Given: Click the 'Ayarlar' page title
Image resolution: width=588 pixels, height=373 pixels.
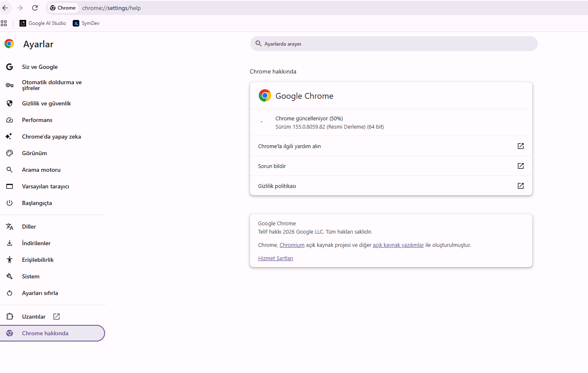Looking at the screenshot, I should tap(38, 44).
